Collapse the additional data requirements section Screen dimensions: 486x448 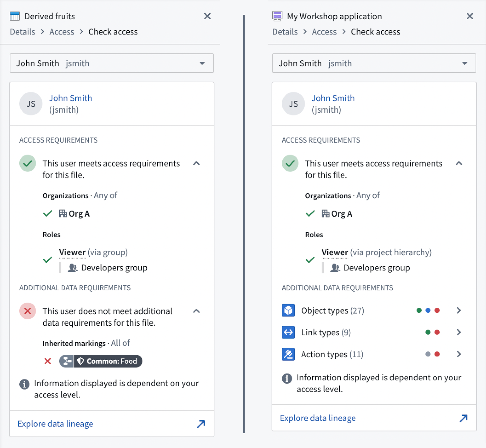pos(197,311)
